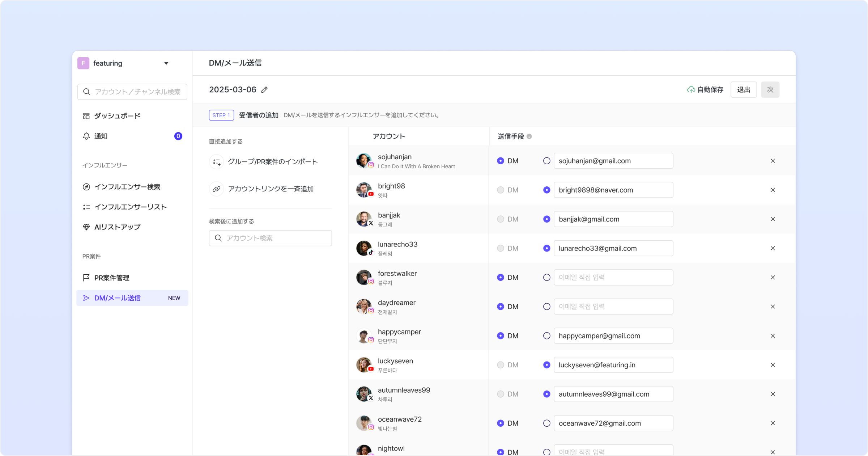Click the luckyseven profile avatar

click(x=363, y=364)
